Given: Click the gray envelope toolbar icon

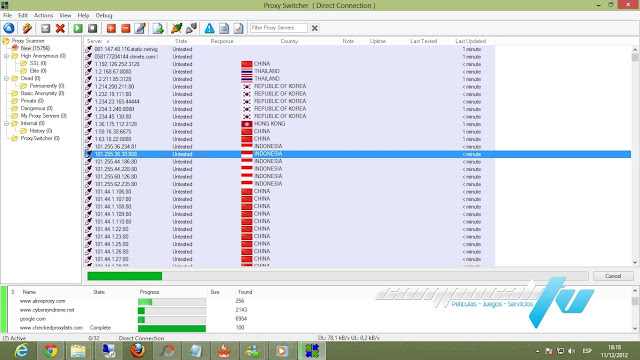Looking at the screenshot, I should [45, 28].
